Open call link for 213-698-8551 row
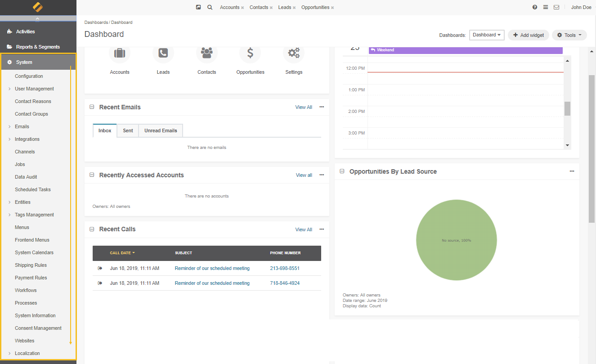The image size is (596, 364). [x=212, y=268]
